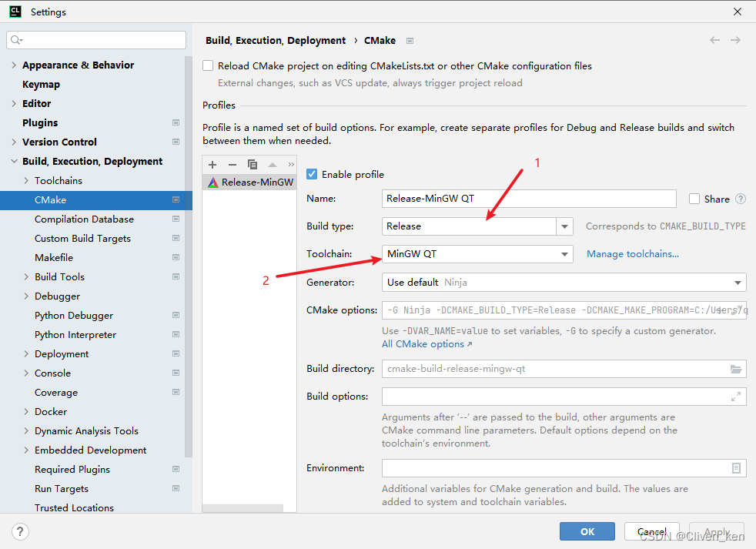Focus the settings search field
Viewport: 756px width, 549px height.
96,40
